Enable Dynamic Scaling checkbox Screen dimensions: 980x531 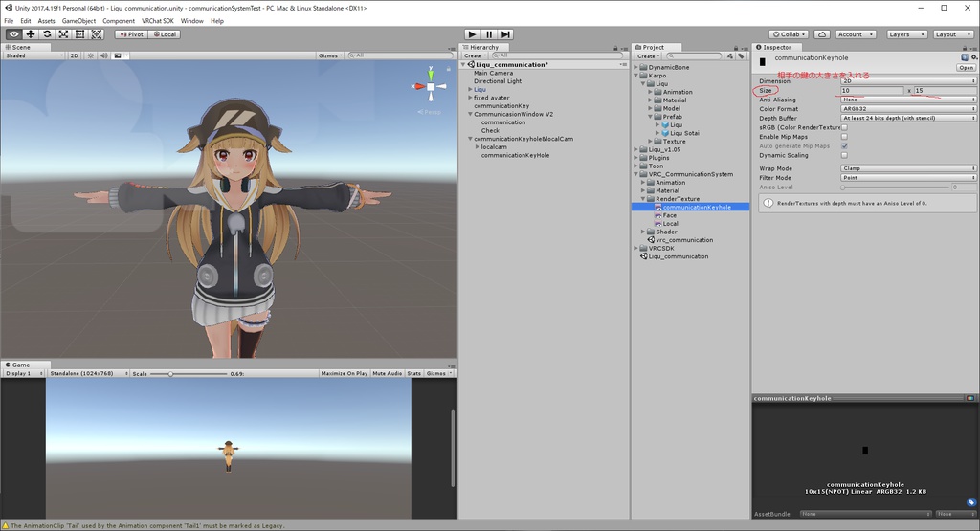[844, 156]
